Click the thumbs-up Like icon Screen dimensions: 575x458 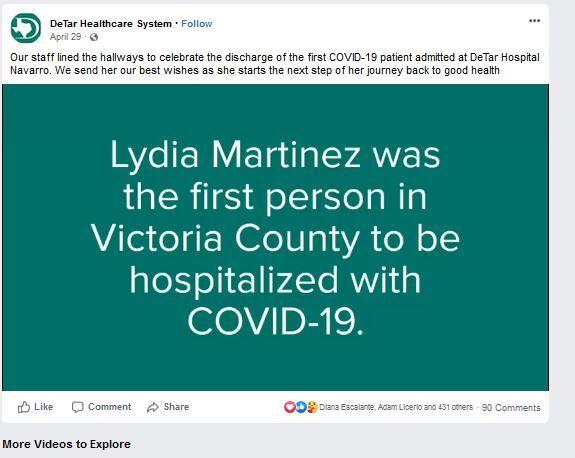[24, 407]
